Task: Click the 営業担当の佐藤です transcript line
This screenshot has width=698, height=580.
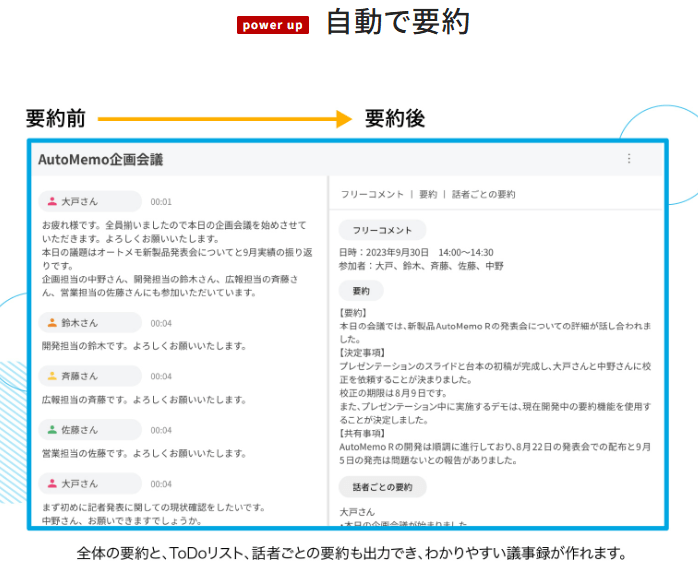Action: (x=144, y=454)
